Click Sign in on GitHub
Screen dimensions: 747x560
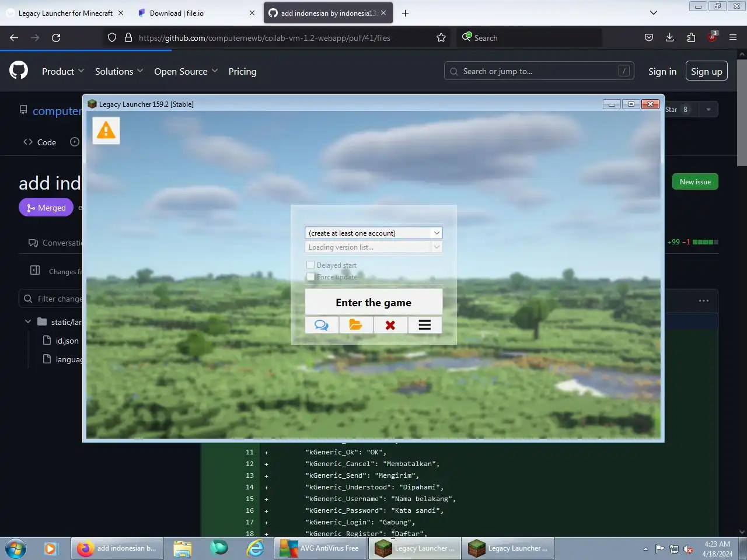[662, 71]
